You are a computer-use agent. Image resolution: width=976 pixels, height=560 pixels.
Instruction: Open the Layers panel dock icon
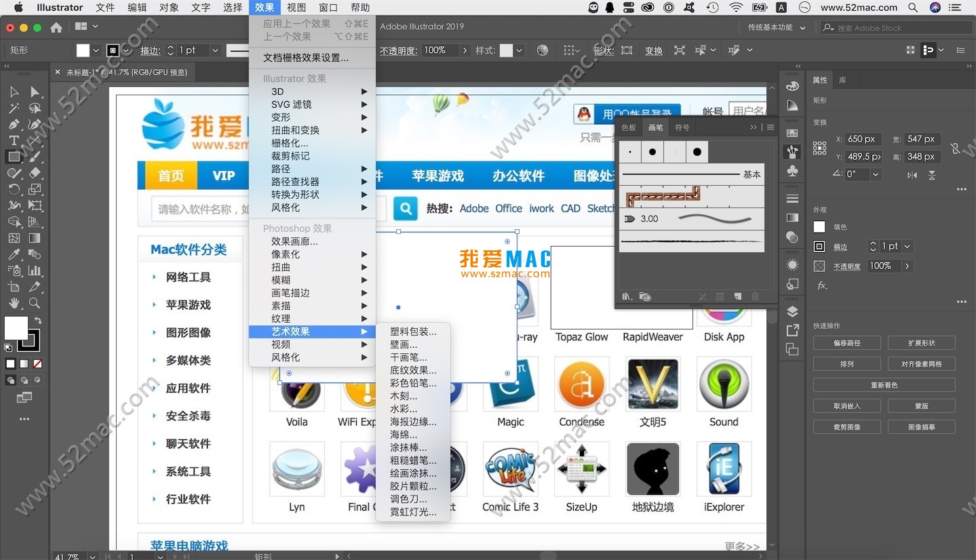click(792, 311)
